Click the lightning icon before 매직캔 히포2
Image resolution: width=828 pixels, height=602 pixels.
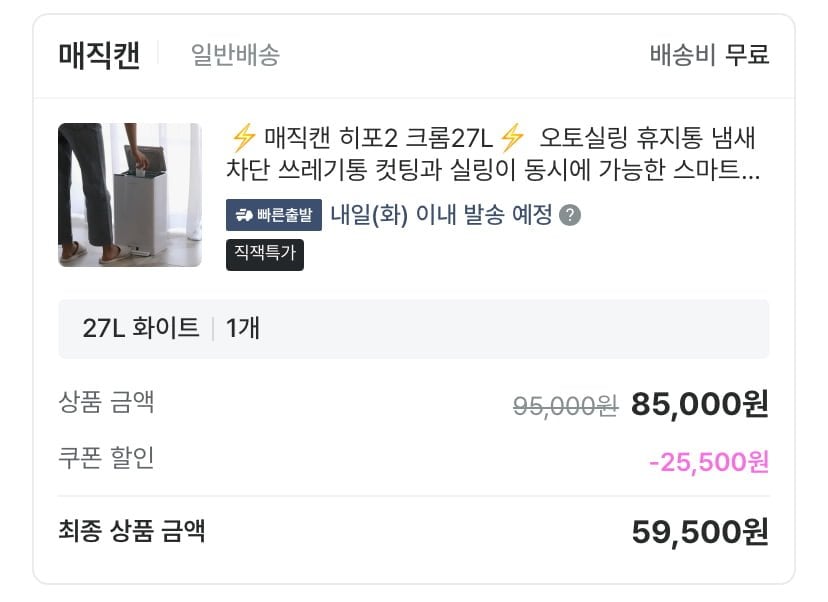[243, 136]
